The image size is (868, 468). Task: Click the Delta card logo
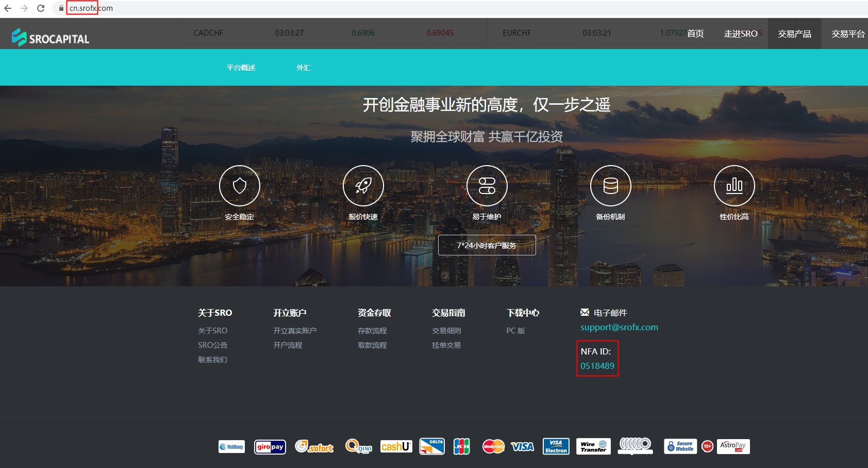click(432, 446)
